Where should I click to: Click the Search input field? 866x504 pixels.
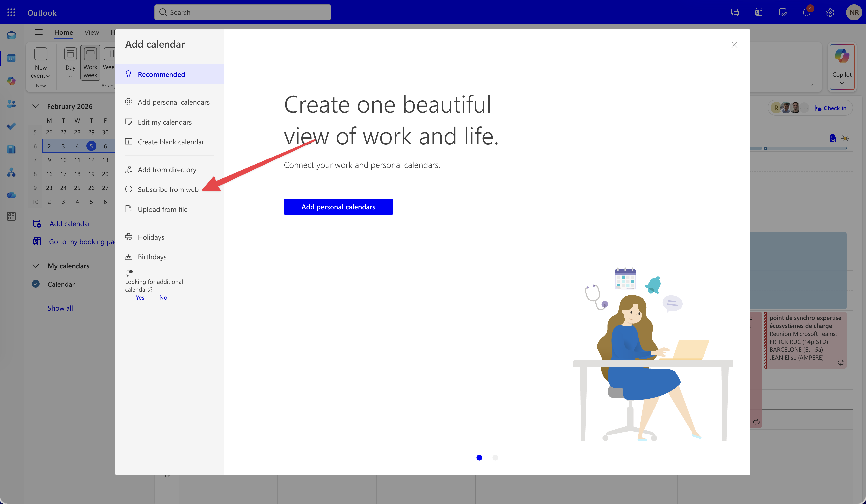click(x=242, y=12)
